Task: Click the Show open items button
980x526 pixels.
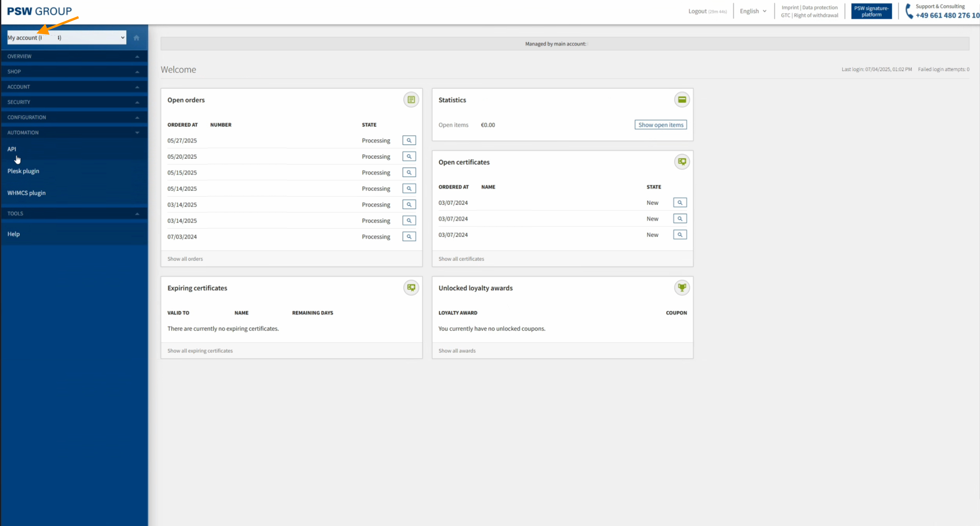Action: pyautogui.click(x=660, y=125)
